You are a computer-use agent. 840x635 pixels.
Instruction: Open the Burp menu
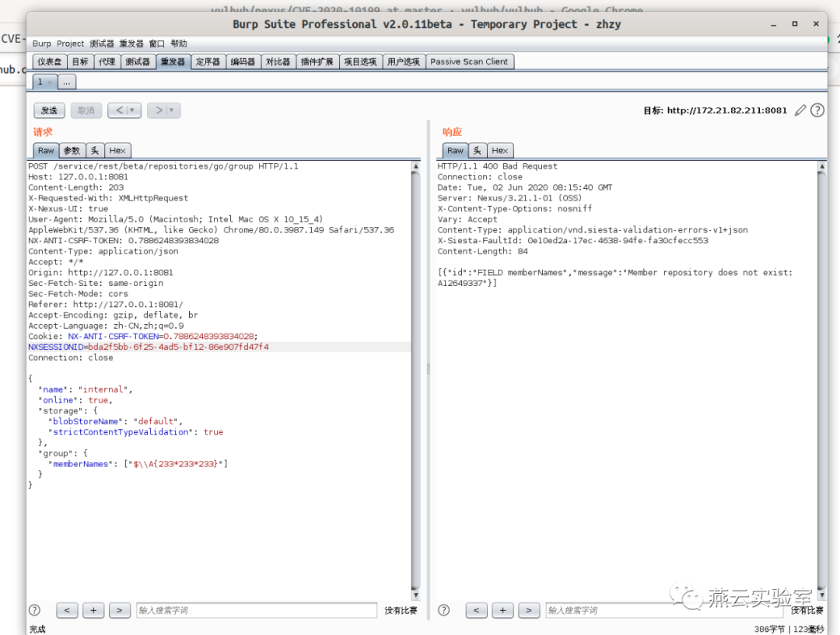point(42,44)
